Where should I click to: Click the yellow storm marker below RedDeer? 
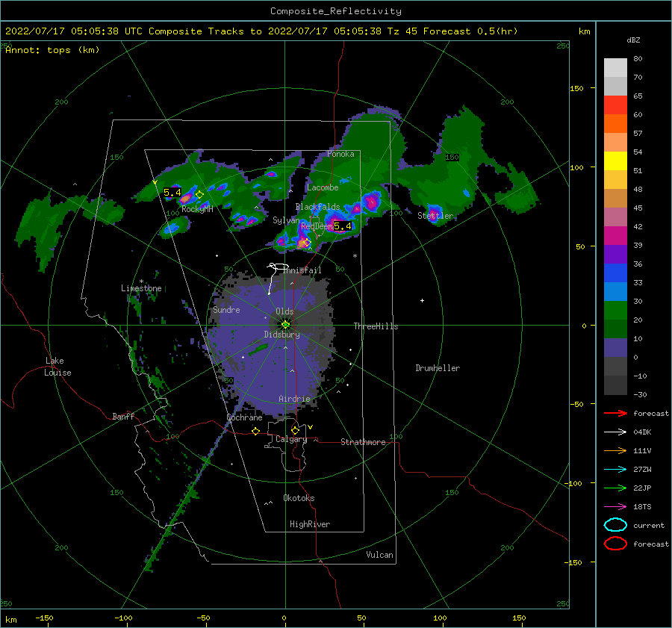point(306,243)
